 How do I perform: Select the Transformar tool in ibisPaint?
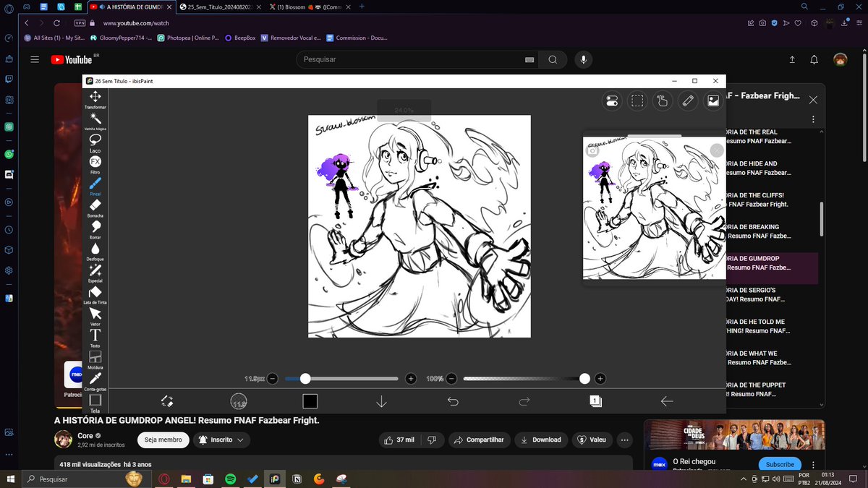(x=95, y=99)
